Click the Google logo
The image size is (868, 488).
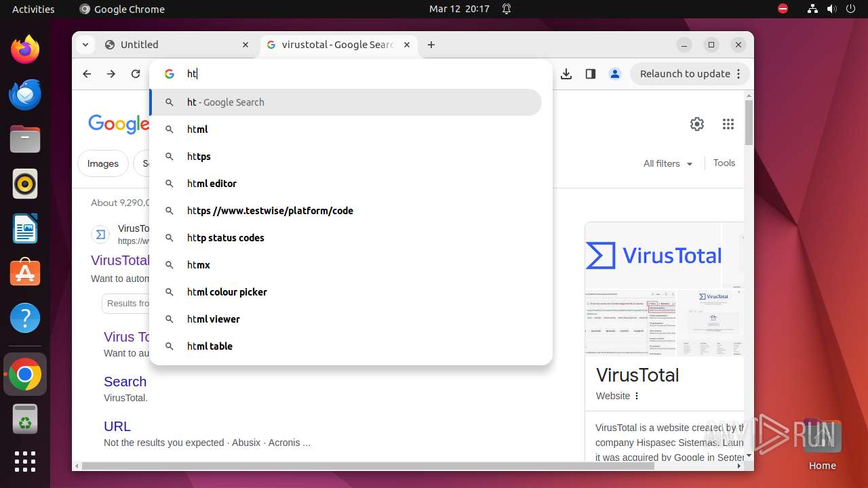(x=119, y=124)
